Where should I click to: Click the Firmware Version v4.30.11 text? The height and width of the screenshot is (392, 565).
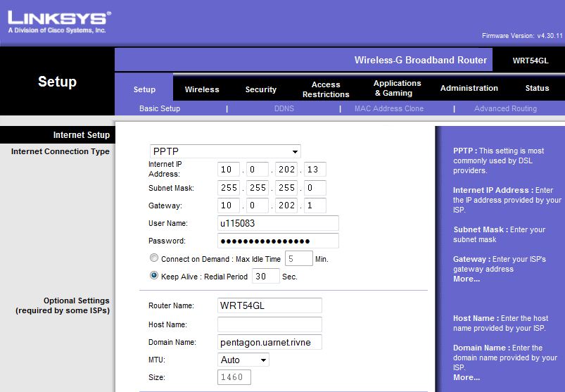pyautogui.click(x=522, y=36)
